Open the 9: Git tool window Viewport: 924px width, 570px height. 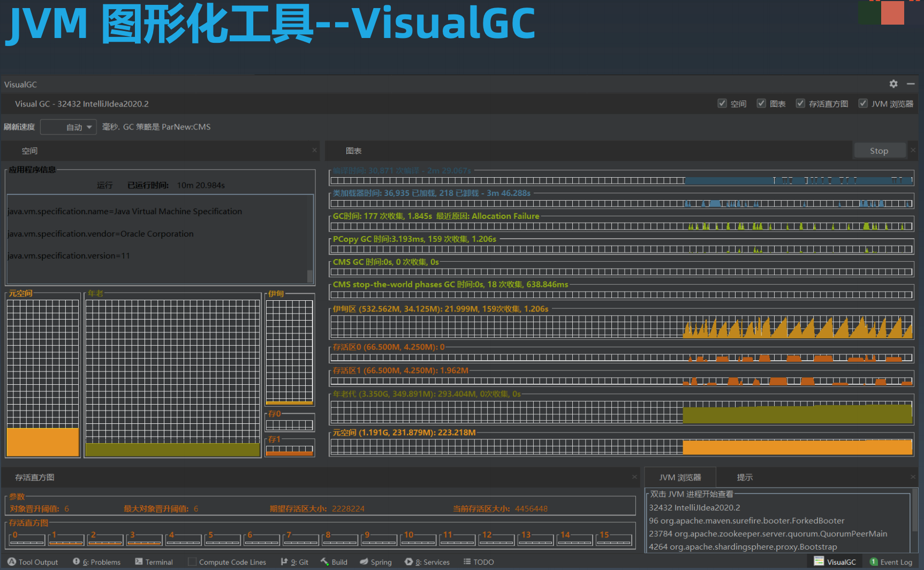tap(294, 562)
